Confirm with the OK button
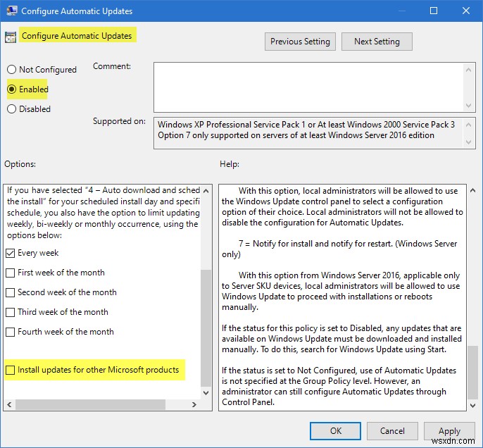483x448 pixels. [335, 431]
